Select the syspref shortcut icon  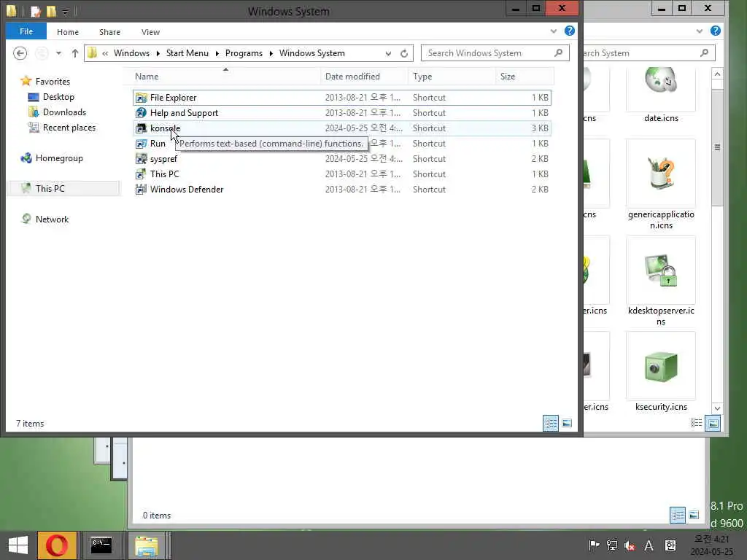[x=141, y=158]
